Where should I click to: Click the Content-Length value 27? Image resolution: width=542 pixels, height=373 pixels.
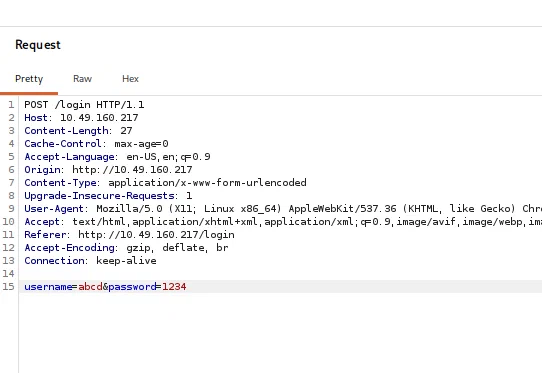[126, 131]
